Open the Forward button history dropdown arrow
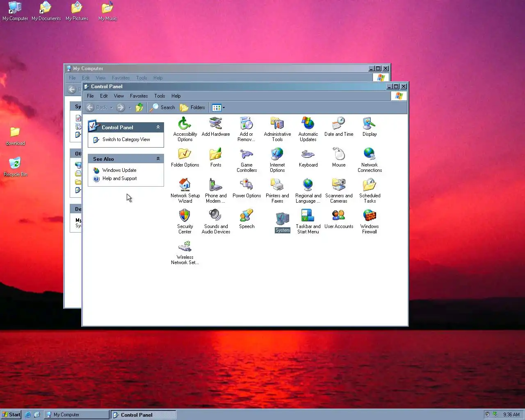Screen dimensions: 525x420 pos(130,108)
